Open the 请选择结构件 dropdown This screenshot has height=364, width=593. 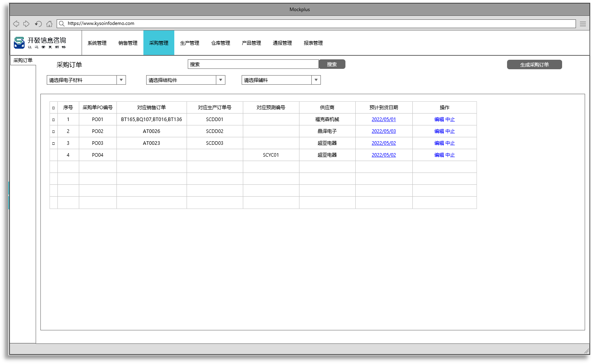click(221, 80)
